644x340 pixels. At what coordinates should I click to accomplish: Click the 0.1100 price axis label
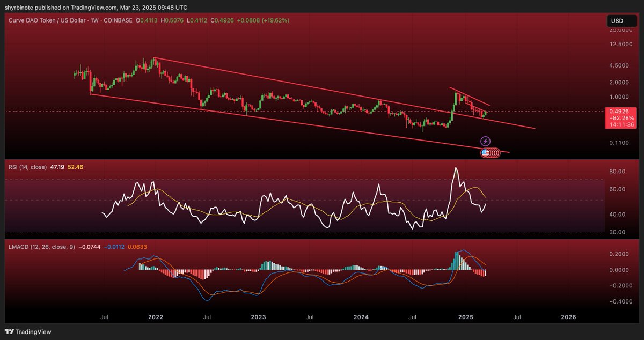click(620, 143)
